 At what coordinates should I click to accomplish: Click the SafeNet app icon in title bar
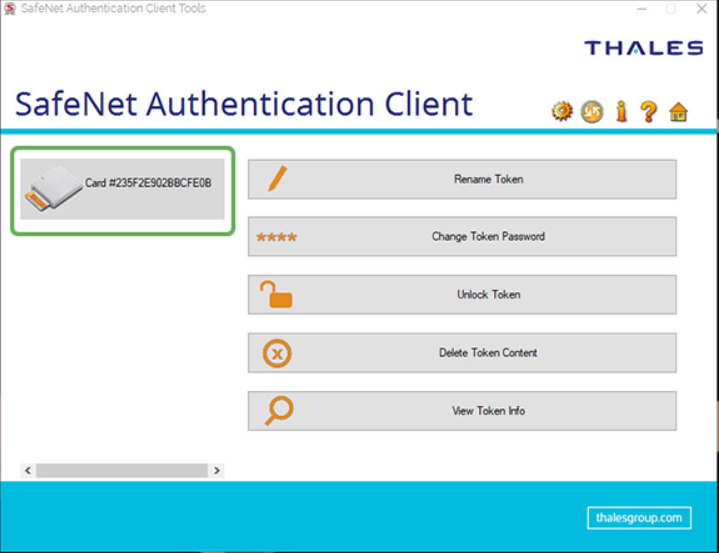pos(10,9)
